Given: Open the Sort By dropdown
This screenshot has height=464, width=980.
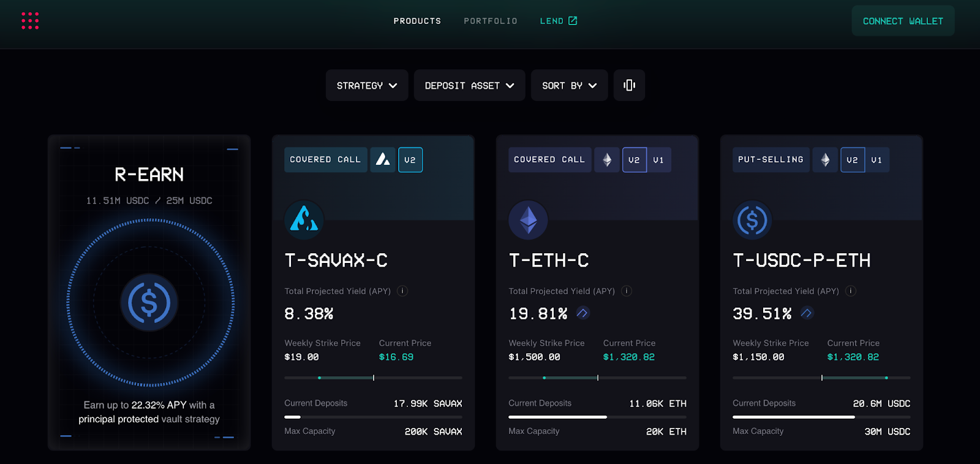Looking at the screenshot, I should click(569, 86).
